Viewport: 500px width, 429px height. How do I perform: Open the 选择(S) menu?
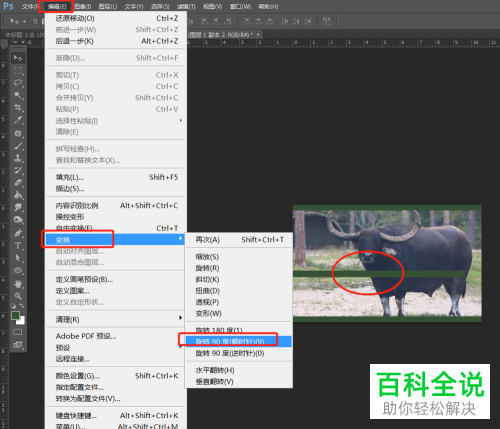160,7
